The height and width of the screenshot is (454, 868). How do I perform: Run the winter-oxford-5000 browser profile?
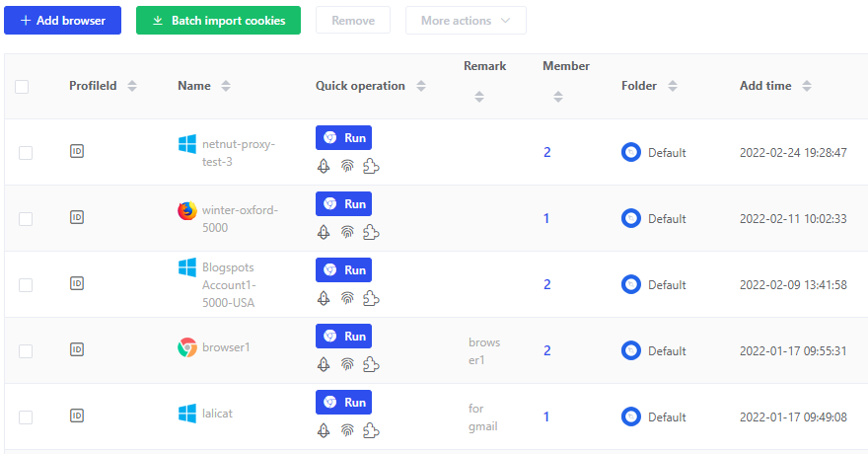(343, 203)
